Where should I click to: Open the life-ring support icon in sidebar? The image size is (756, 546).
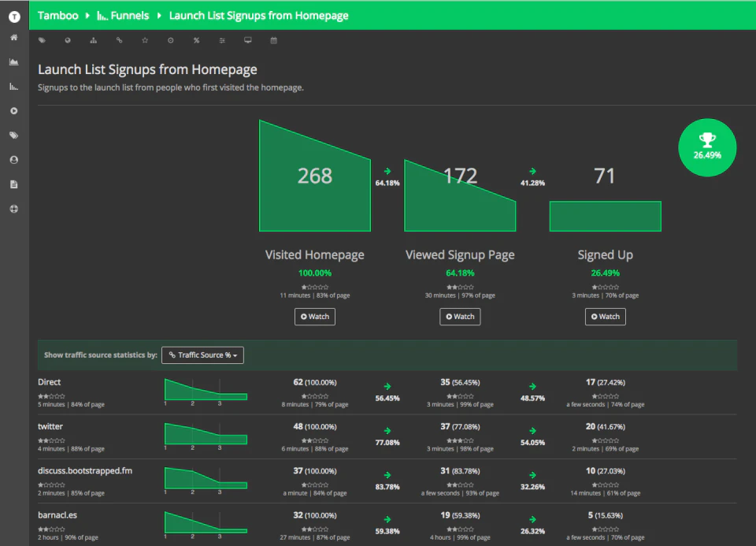(14, 209)
